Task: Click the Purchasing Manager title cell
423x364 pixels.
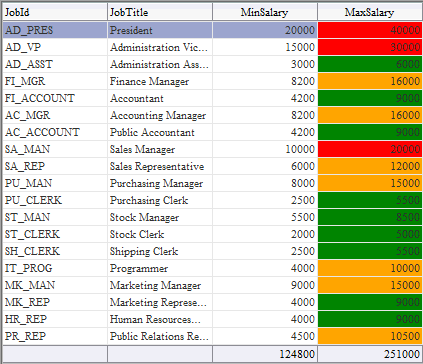Action: click(160, 183)
